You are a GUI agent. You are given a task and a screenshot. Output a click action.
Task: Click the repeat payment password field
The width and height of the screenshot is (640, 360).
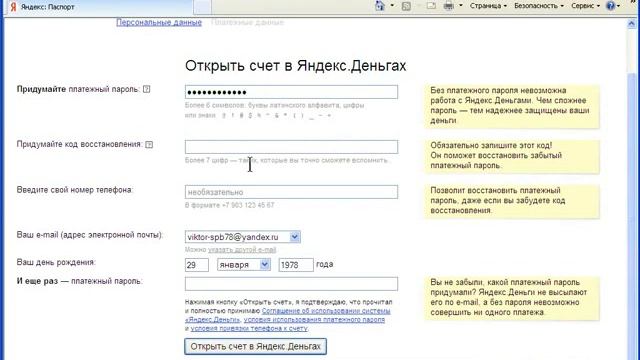coord(291,284)
